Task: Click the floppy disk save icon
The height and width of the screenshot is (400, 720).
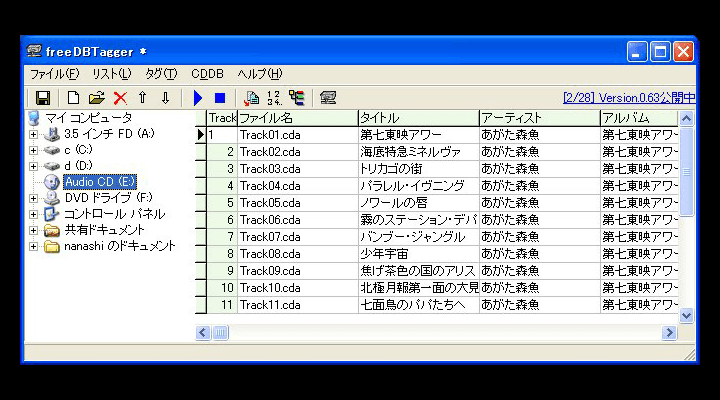Action: click(x=43, y=98)
